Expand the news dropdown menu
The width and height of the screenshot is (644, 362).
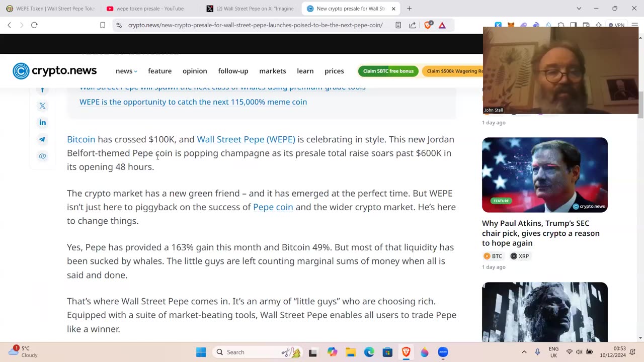[x=126, y=71]
